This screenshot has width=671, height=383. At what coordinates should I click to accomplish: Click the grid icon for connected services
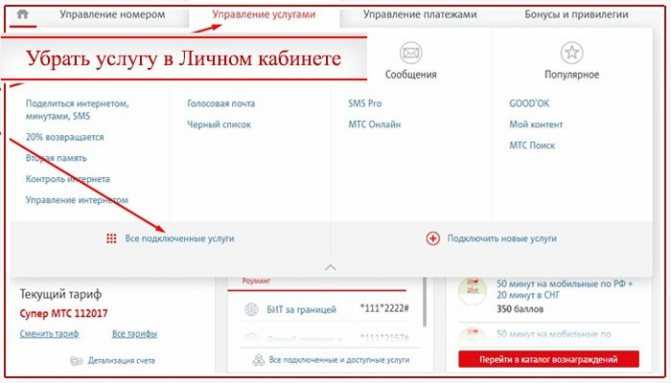(111, 238)
